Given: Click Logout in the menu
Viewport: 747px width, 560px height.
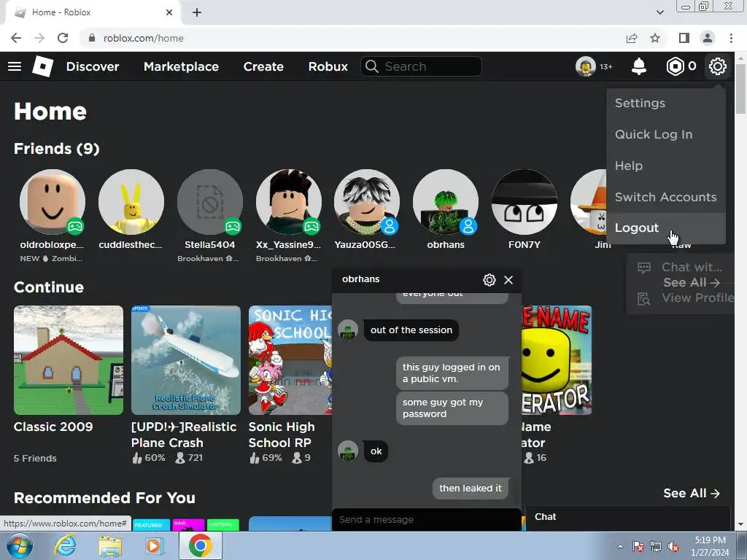Looking at the screenshot, I should point(666,228).
